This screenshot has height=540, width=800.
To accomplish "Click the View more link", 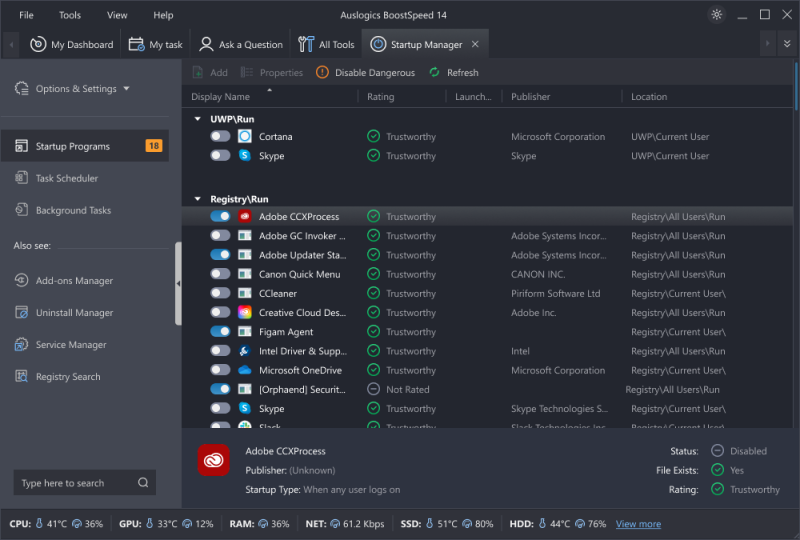I will [638, 524].
